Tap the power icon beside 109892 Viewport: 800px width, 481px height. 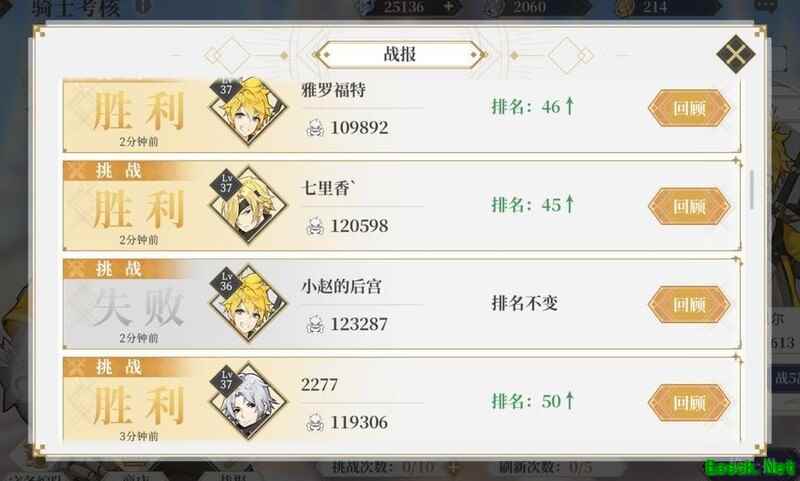pyautogui.click(x=315, y=128)
